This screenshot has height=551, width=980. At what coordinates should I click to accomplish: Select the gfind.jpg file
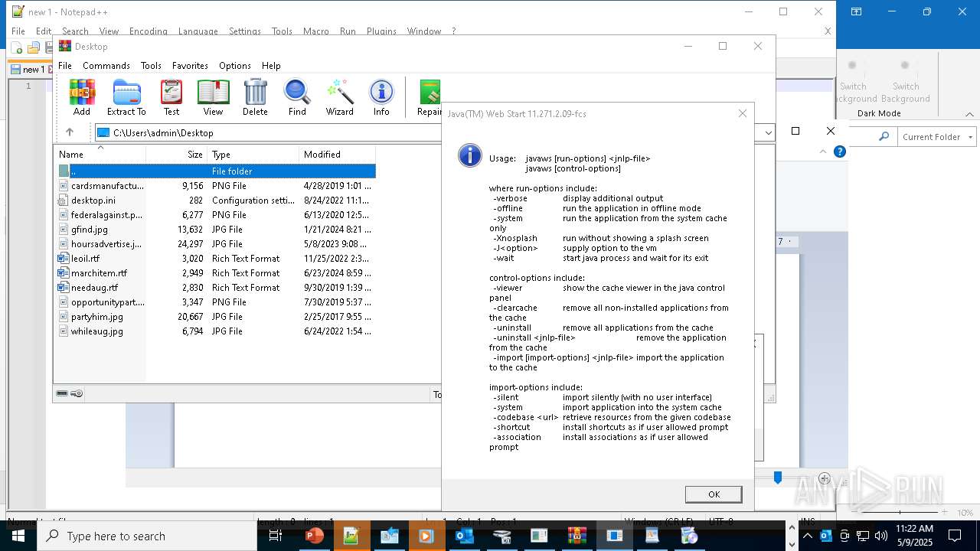pos(216,229)
